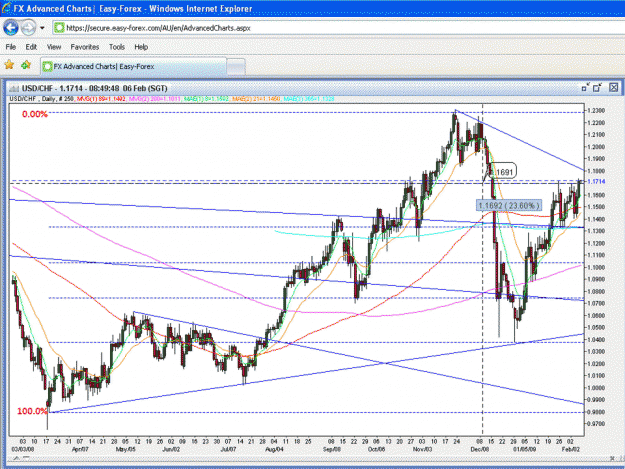Screen dimensions: 625x469
Task: Open the Help menu
Action: (141, 47)
